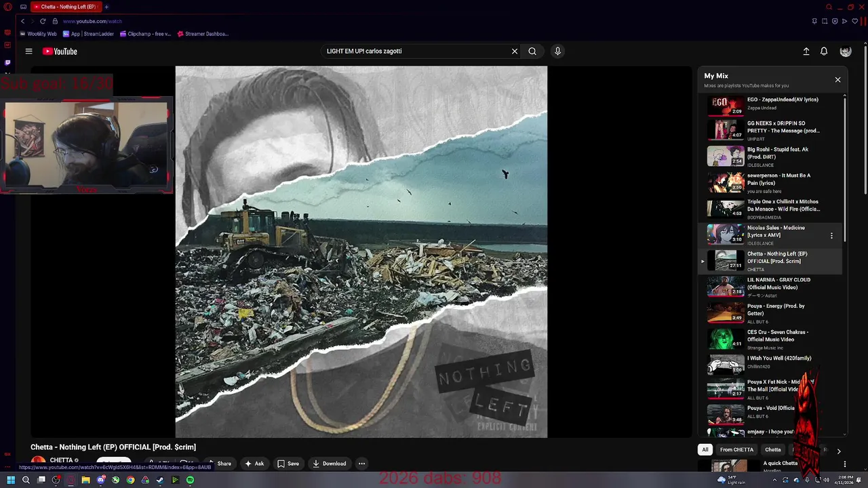Play Pouya - Energy (Prod. by Getter)
This screenshot has width=868, height=488.
point(772,313)
